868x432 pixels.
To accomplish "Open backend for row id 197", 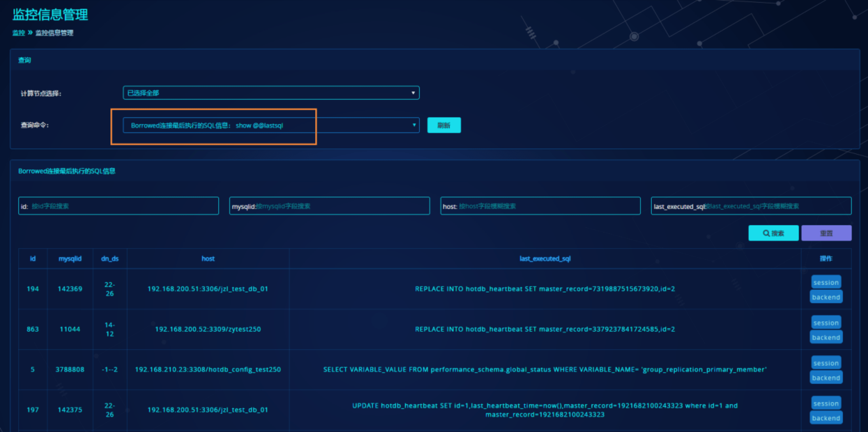I will pos(826,418).
